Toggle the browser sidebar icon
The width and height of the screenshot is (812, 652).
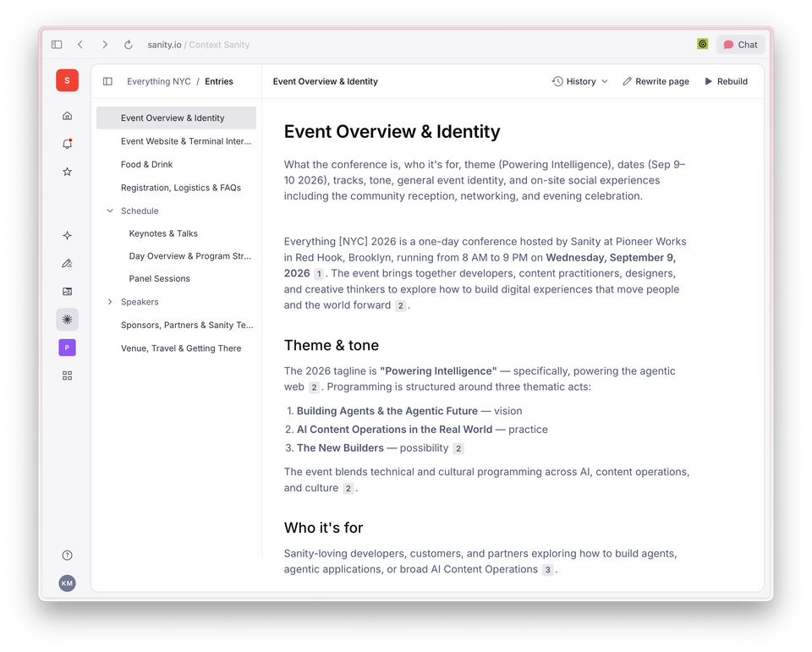(57, 45)
